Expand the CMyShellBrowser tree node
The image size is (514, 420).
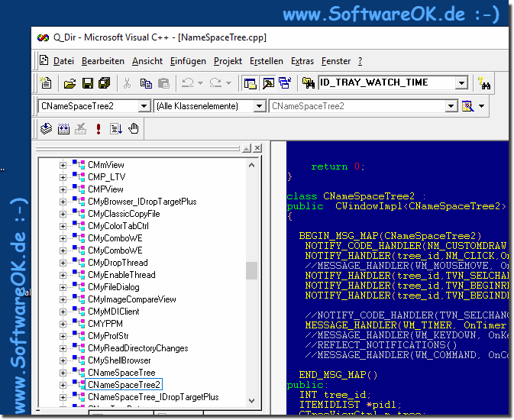point(63,360)
